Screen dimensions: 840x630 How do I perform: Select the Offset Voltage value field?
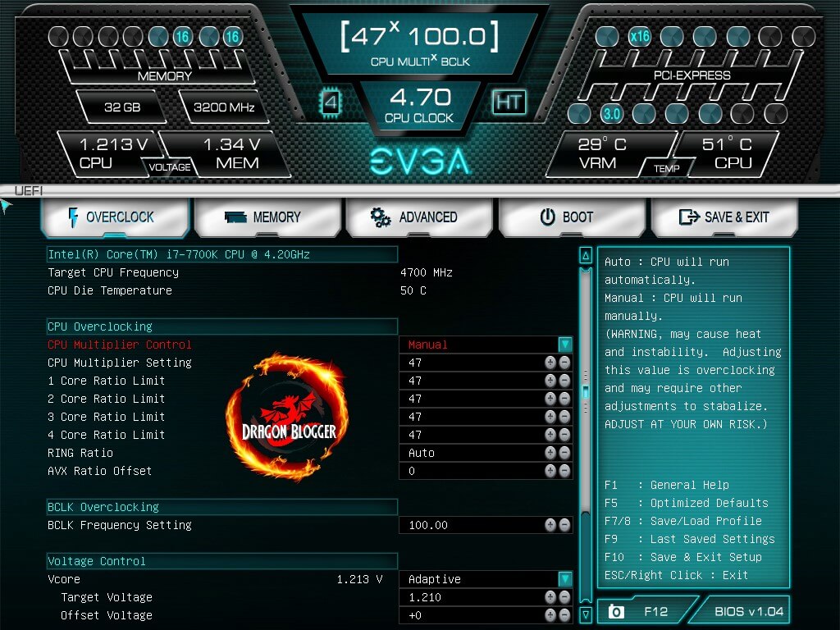[x=472, y=615]
